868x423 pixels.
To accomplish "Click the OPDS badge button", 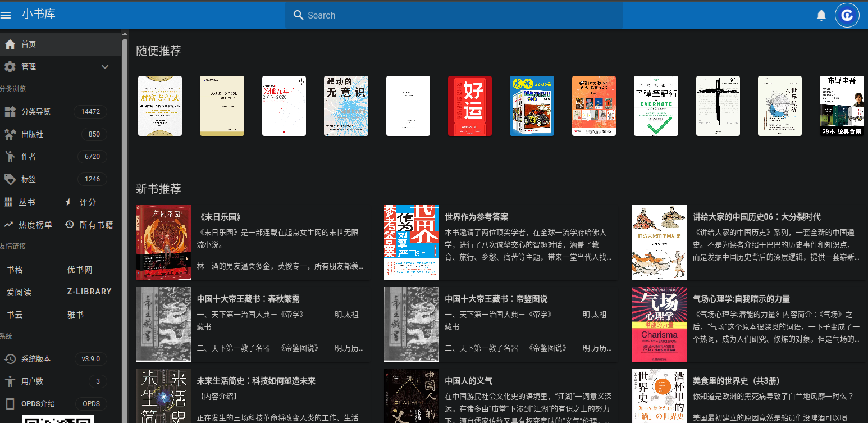I will (x=92, y=404).
